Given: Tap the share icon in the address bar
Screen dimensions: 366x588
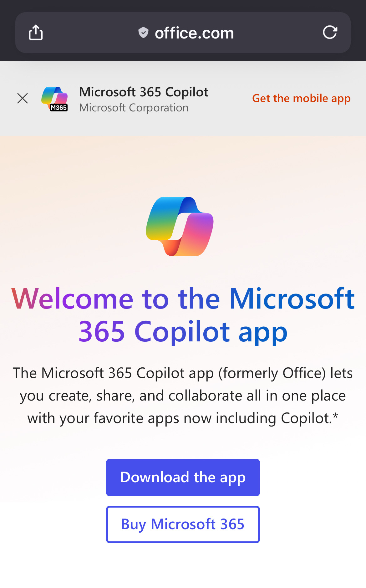Looking at the screenshot, I should coord(36,33).
